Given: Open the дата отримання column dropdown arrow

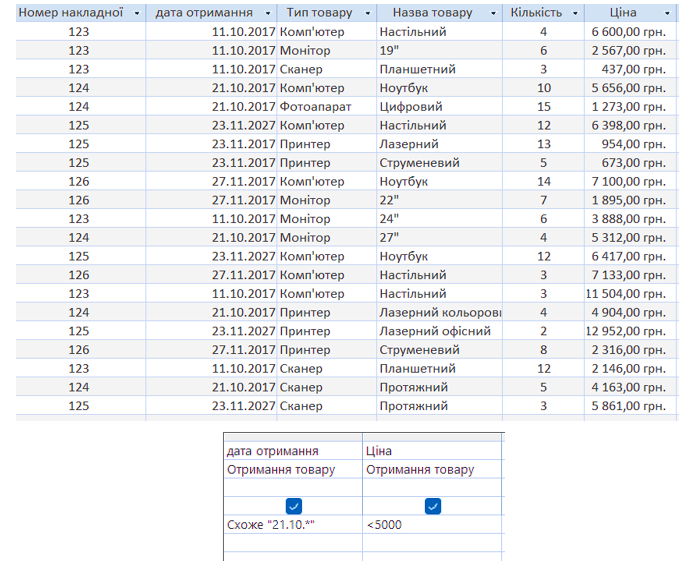Looking at the screenshot, I should pos(265,14).
